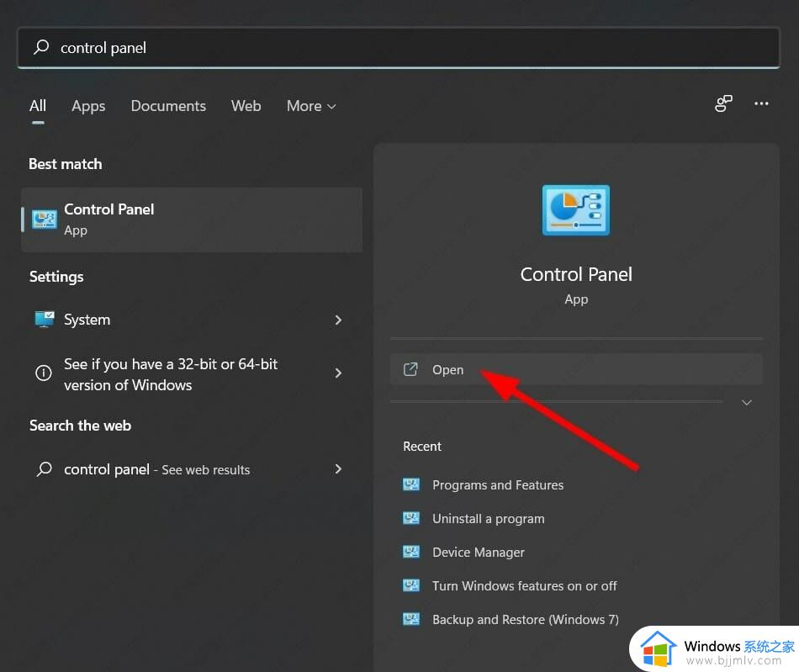Open recent item Device Manager
Viewport: 799px width, 672px height.
479,553
